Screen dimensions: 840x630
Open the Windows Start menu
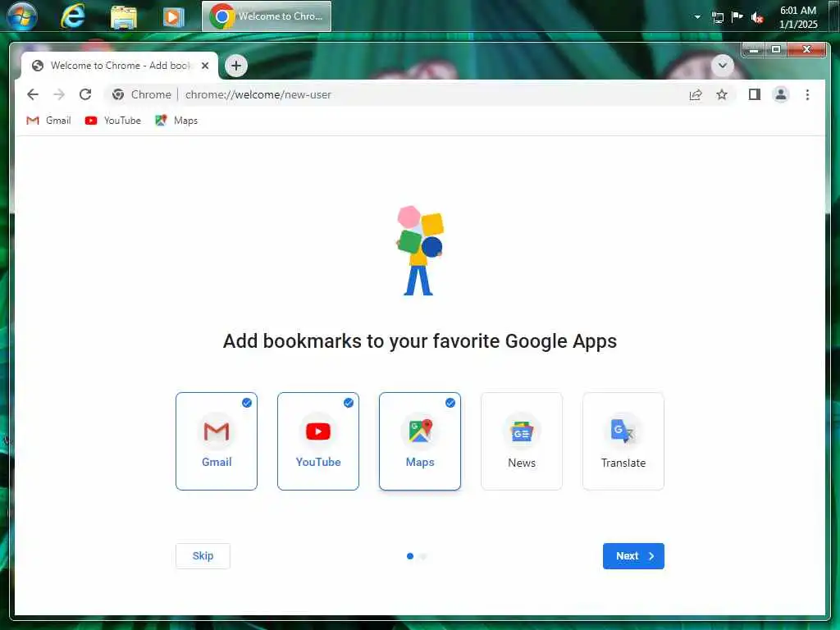click(x=21, y=16)
